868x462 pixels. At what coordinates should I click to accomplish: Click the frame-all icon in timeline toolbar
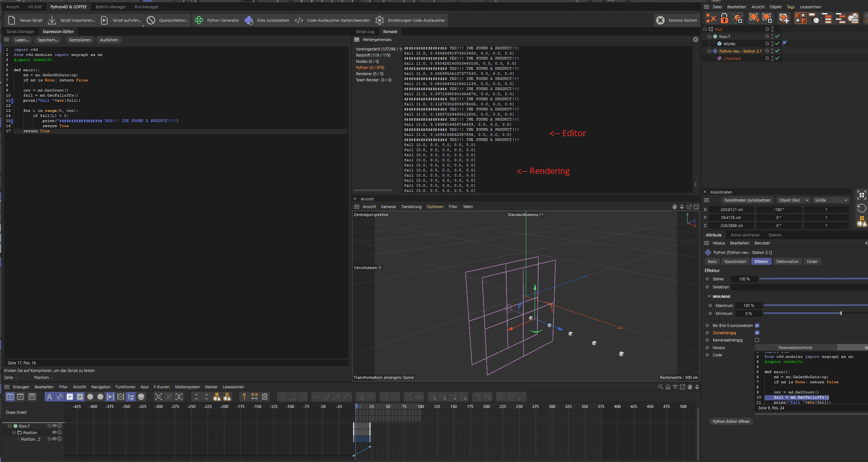[x=158, y=397]
